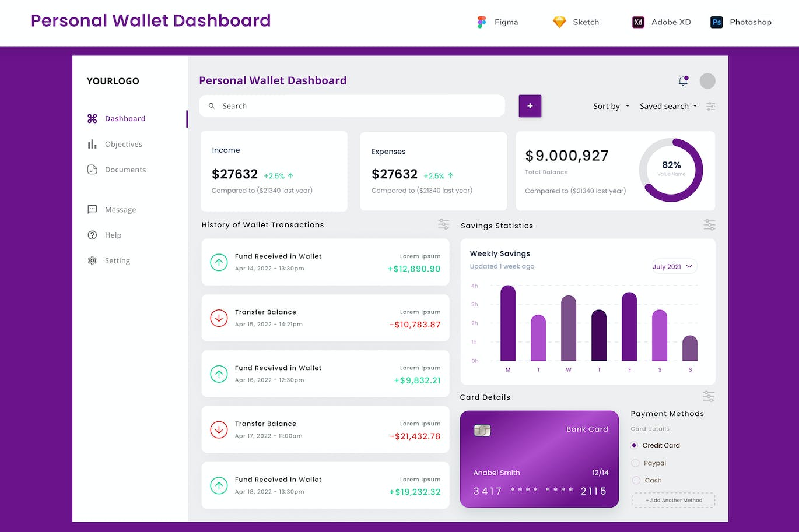The image size is (799, 532).
Task: Open filter icon for Card Details
Action: tap(709, 397)
